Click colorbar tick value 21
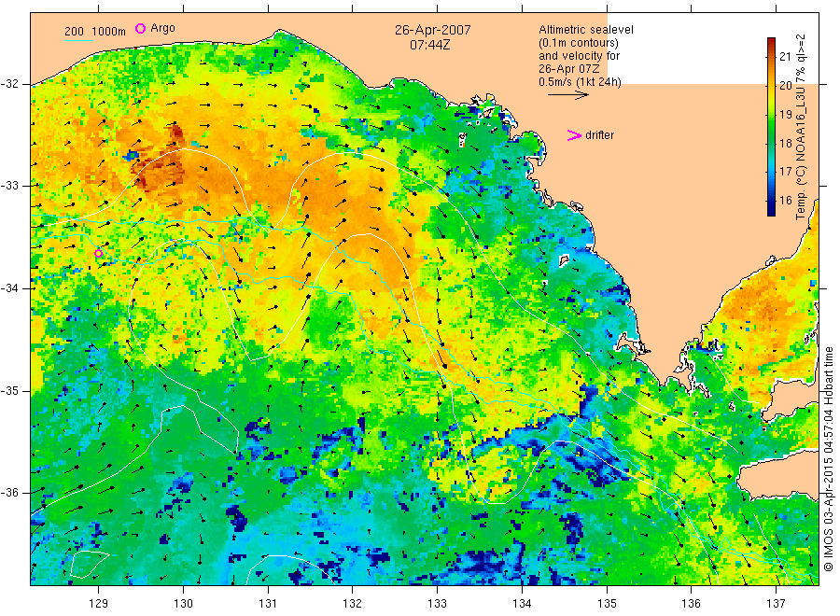 coord(785,57)
